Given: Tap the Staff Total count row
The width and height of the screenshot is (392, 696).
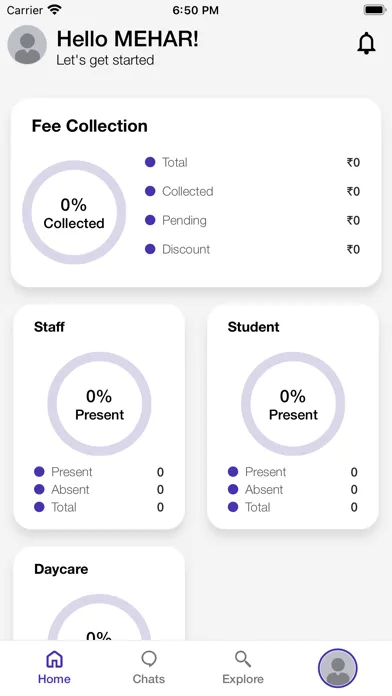Looking at the screenshot, I should coord(99,507).
